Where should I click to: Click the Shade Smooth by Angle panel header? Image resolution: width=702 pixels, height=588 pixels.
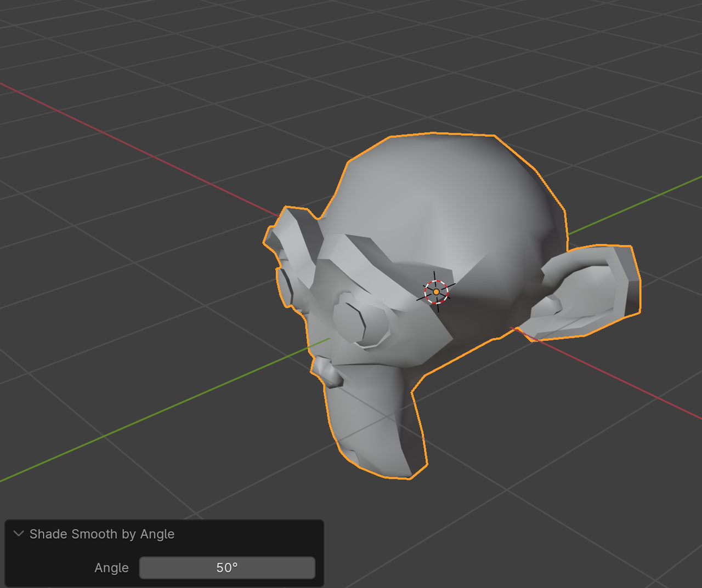(x=101, y=534)
